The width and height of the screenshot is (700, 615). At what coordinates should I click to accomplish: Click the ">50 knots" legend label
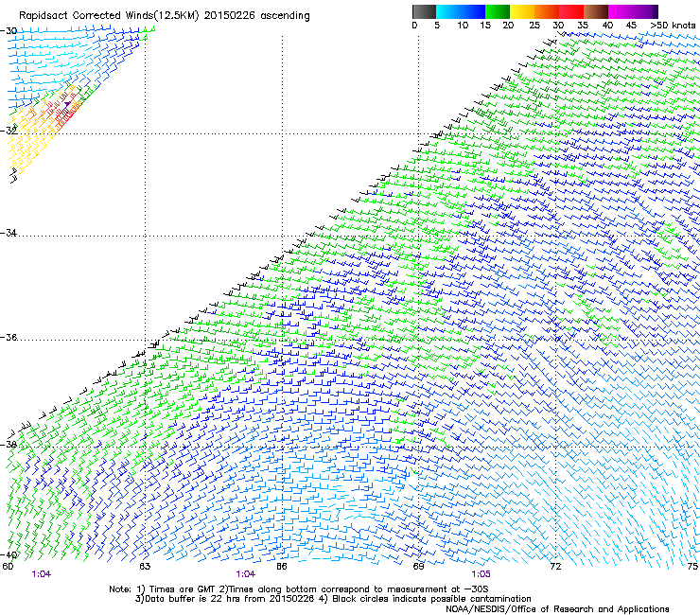[x=673, y=26]
